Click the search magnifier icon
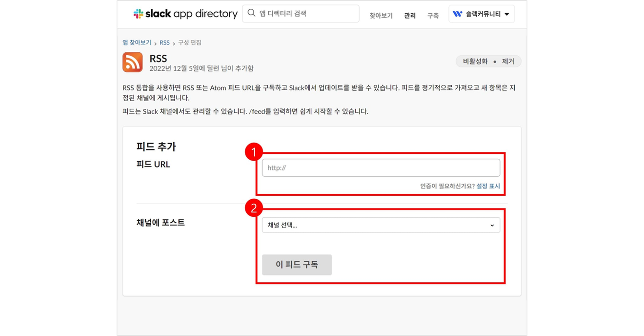The height and width of the screenshot is (336, 644). click(x=251, y=13)
